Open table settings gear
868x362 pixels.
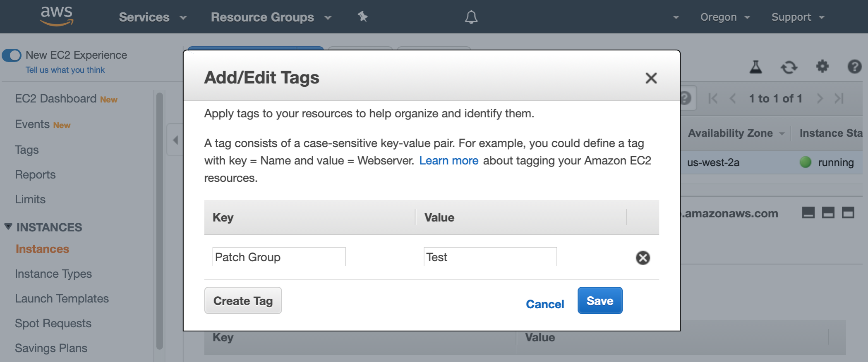pyautogui.click(x=822, y=66)
